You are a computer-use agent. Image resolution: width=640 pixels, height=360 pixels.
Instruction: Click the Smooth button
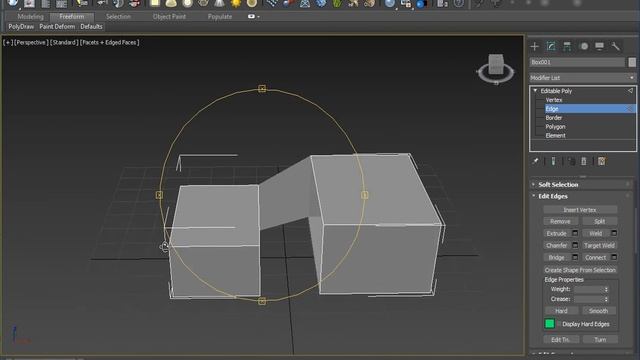(599, 311)
